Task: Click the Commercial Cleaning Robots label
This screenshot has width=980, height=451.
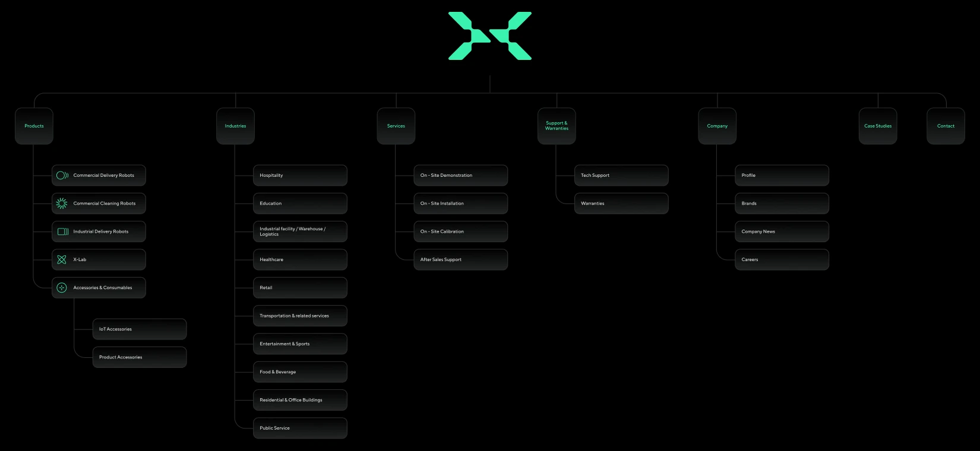Action: click(x=105, y=204)
